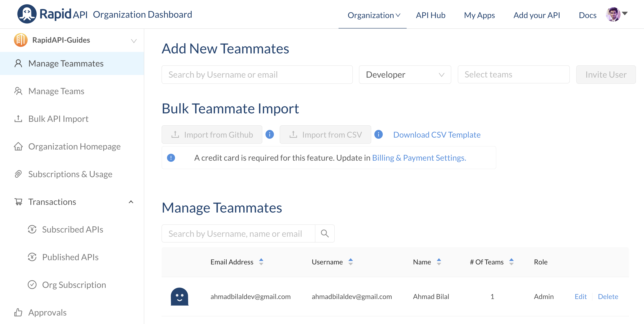Click the info icon next to Import from CSV

click(378, 134)
